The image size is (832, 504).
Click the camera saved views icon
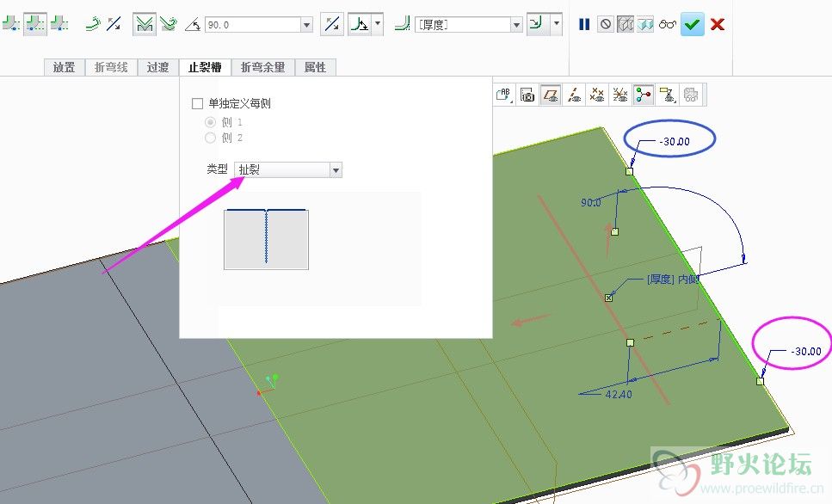528,95
